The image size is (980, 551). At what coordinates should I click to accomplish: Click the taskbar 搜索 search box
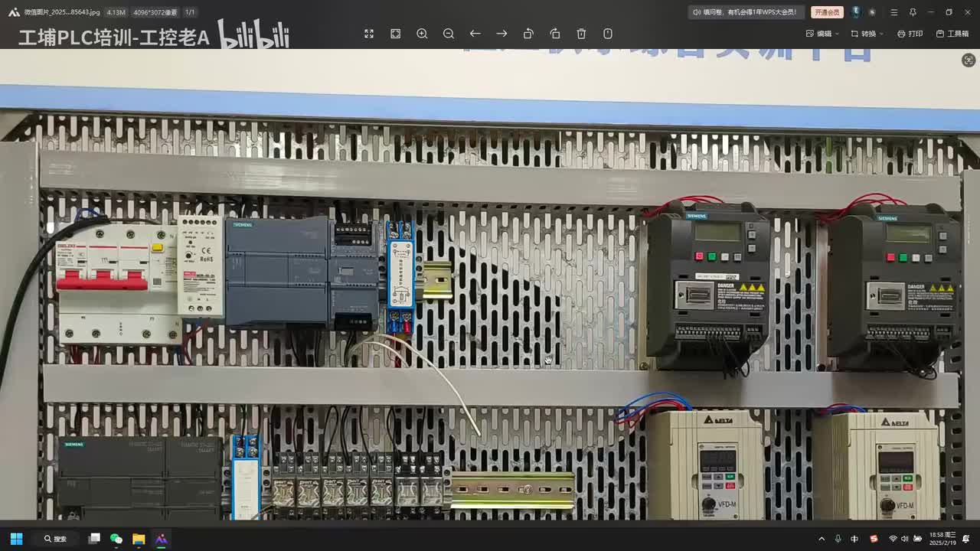[x=55, y=539]
